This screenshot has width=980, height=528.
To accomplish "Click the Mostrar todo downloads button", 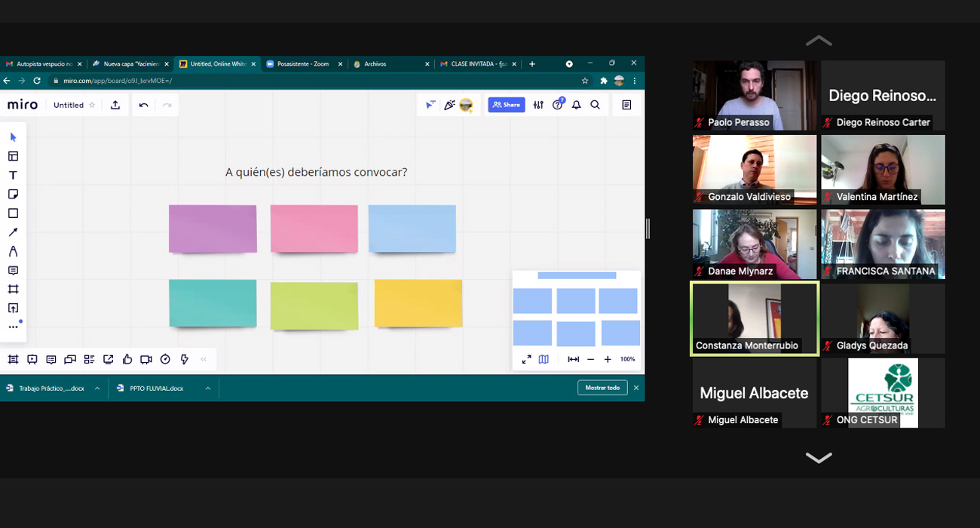I will 602,388.
